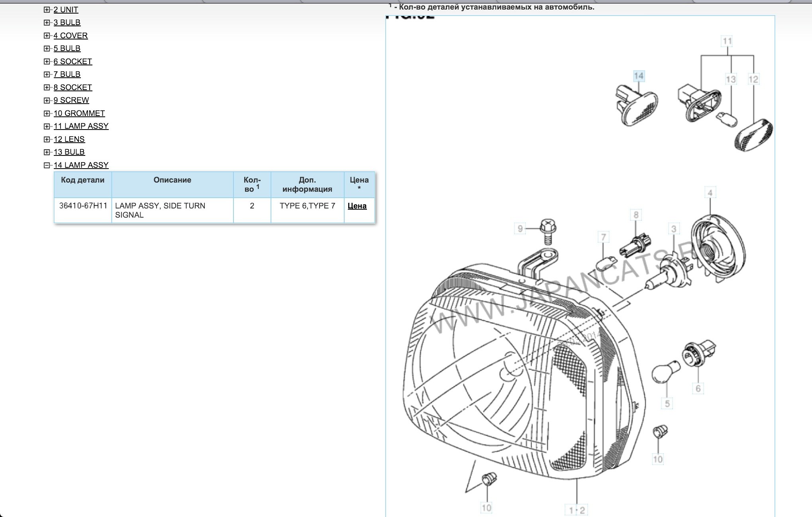Select callout number 4 near bulb cover
This screenshot has width=812, height=517.
pos(710,193)
